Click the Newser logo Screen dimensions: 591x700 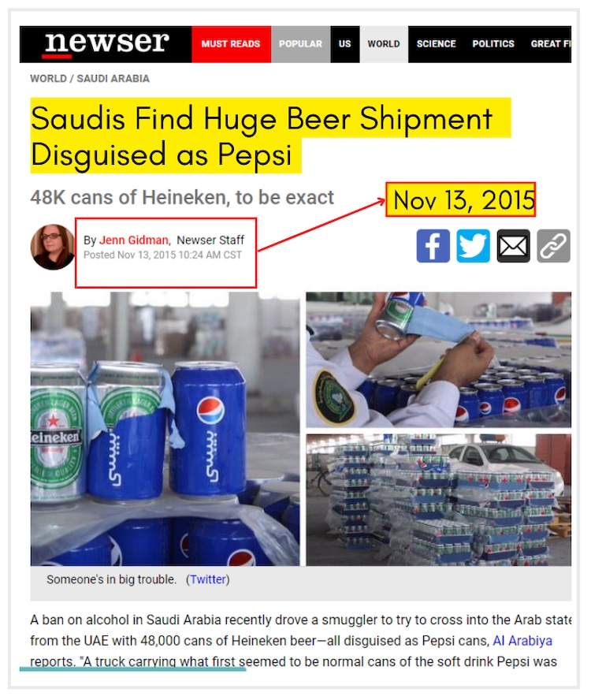tap(106, 44)
